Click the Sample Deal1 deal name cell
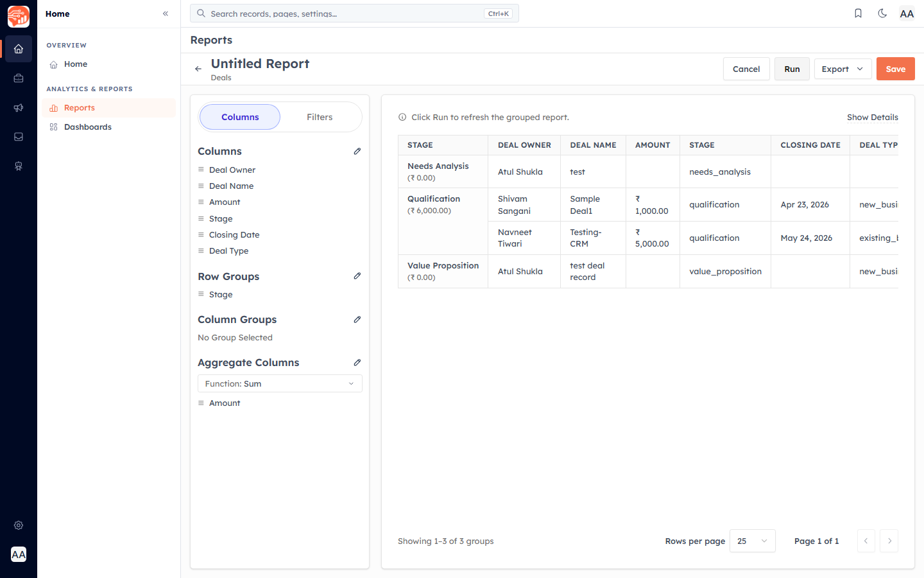Screen dimensions: 924x578 click(x=593, y=205)
